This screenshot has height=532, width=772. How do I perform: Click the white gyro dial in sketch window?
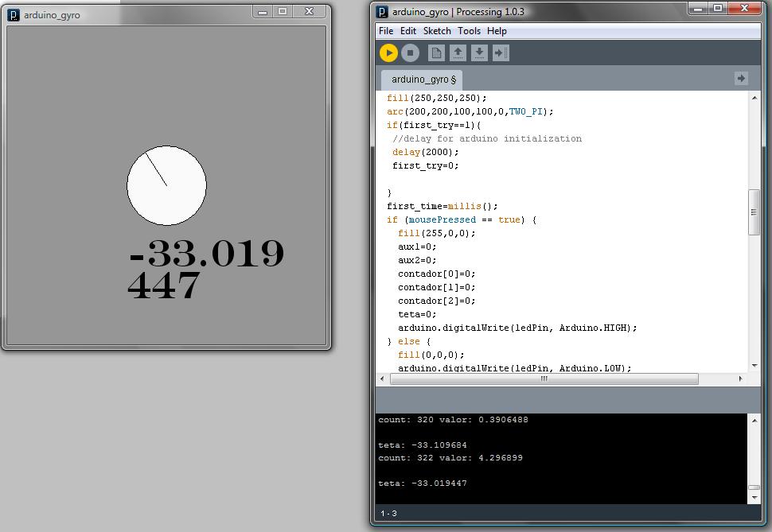(x=166, y=185)
